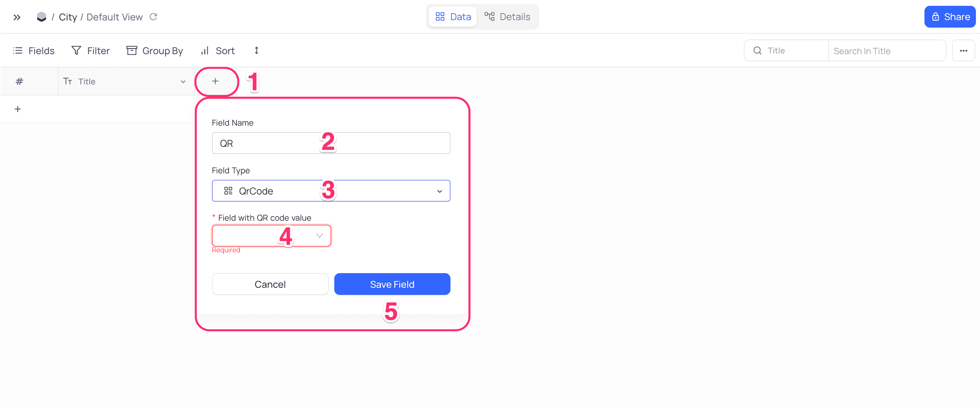This screenshot has width=980, height=408.
Task: Switch to the Data tab
Action: point(453,17)
